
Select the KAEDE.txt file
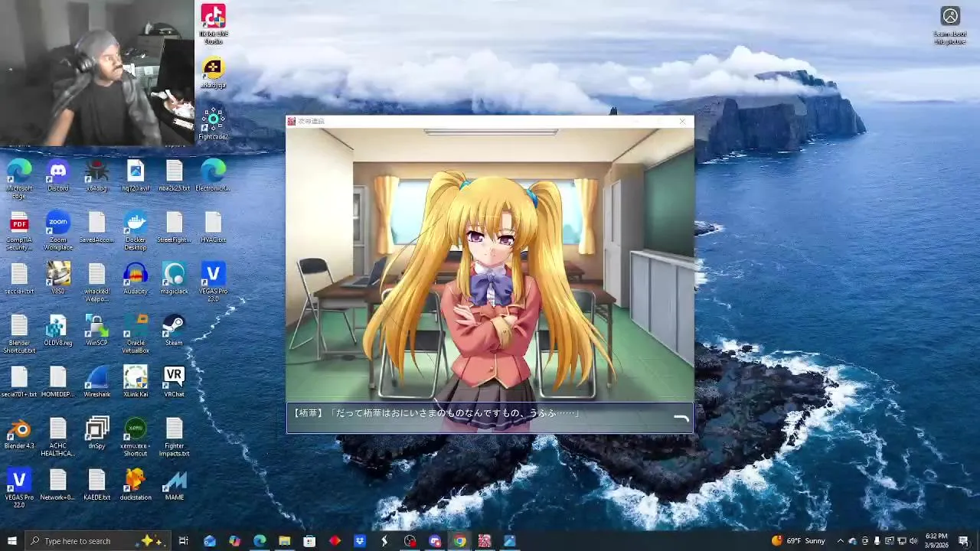pos(96,484)
